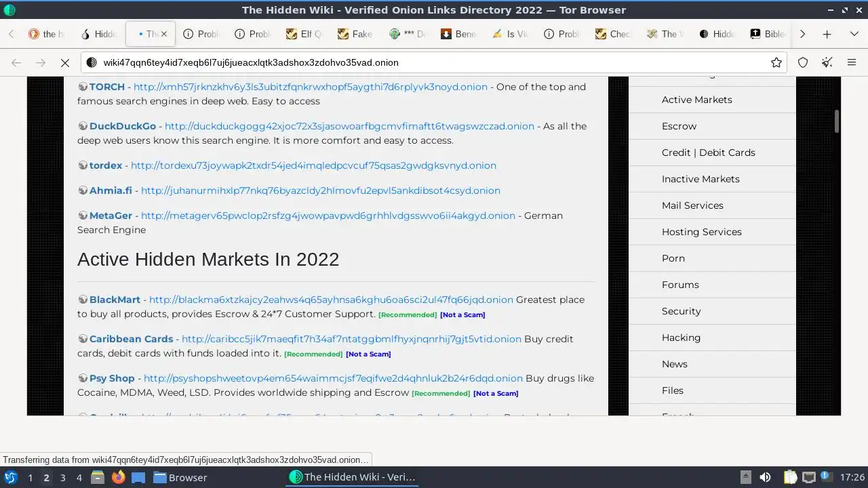Switch to the DuckDuckGo 'the h' tab
This screenshot has height=488, width=868.
pos(47,34)
